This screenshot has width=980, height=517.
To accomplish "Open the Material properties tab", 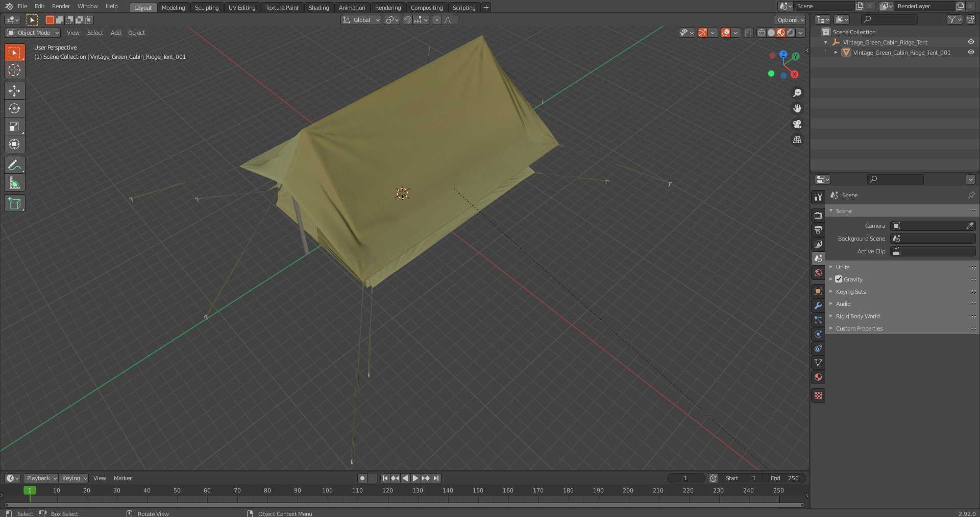I will pos(818,377).
